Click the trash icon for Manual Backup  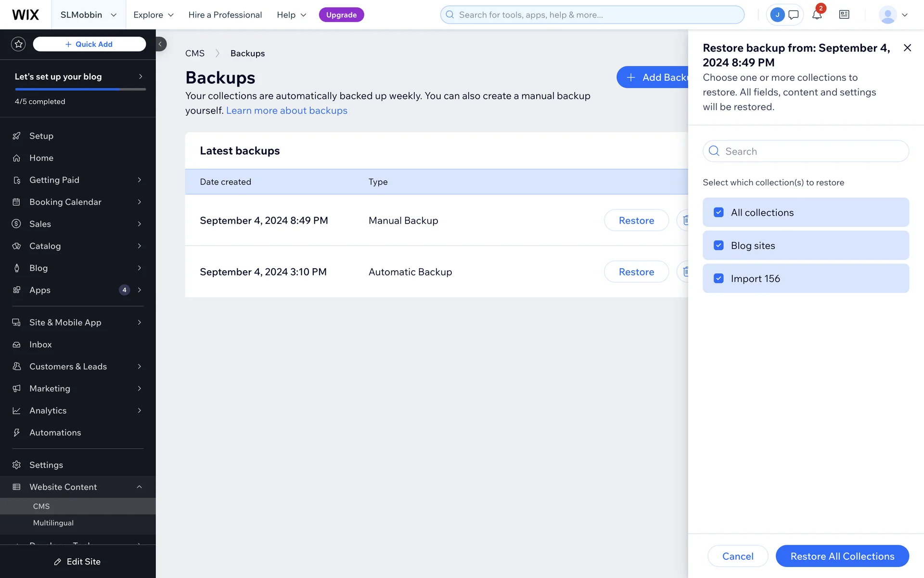click(x=685, y=220)
